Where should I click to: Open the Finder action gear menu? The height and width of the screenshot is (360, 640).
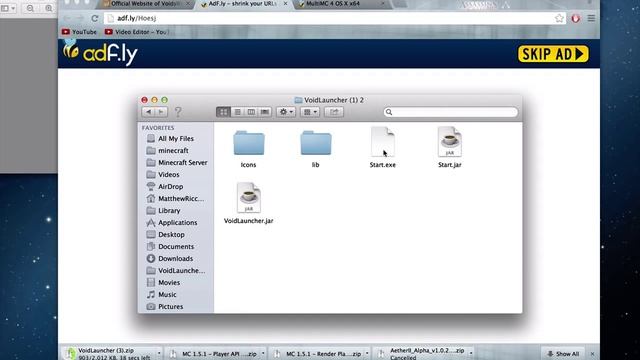[x=286, y=112]
